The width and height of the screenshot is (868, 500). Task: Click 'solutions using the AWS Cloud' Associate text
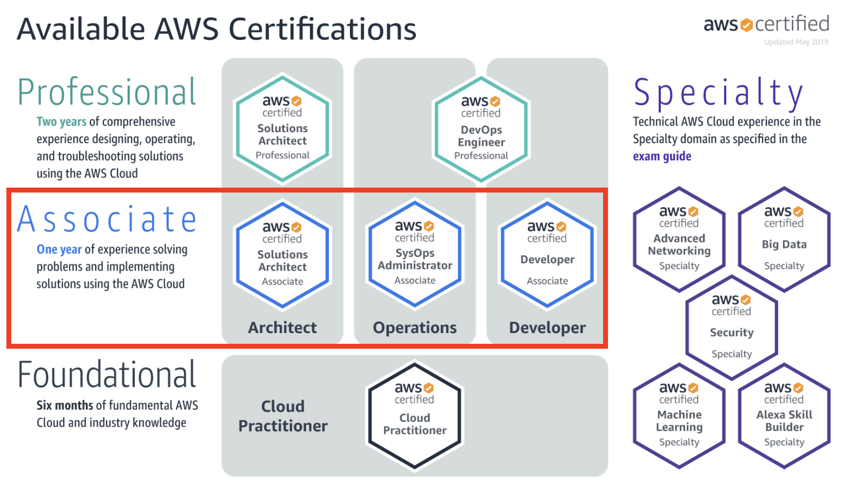pos(111,284)
